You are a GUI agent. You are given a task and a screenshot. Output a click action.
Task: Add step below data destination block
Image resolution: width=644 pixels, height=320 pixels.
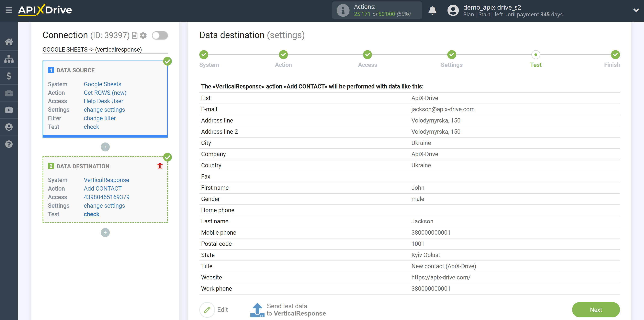click(x=105, y=232)
